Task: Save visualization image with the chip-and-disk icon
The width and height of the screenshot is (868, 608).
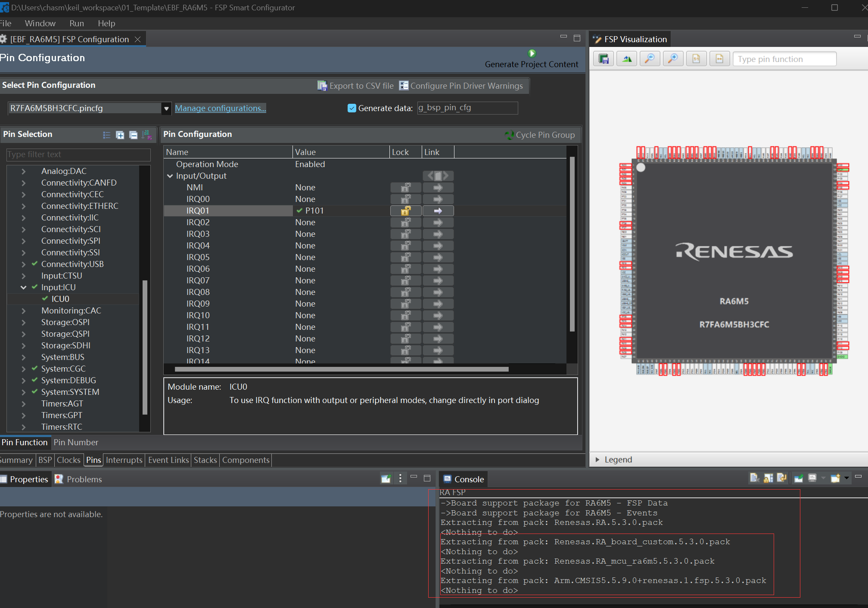Action: point(604,59)
